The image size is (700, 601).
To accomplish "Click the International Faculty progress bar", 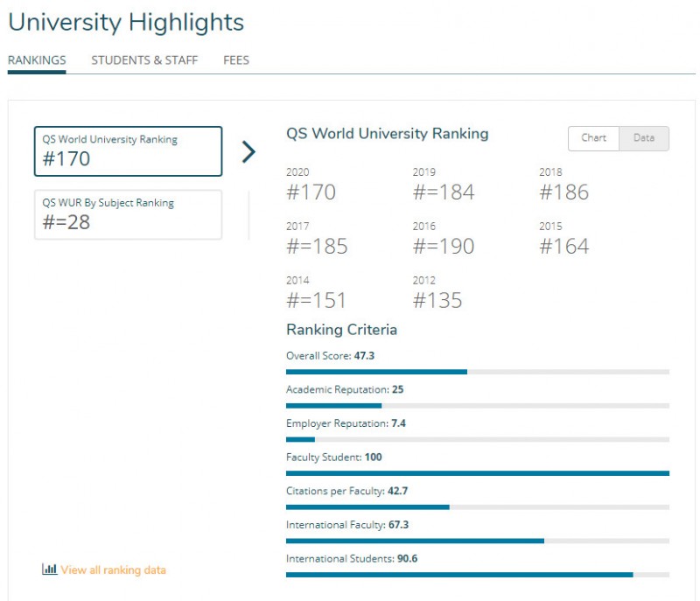I will [478, 541].
